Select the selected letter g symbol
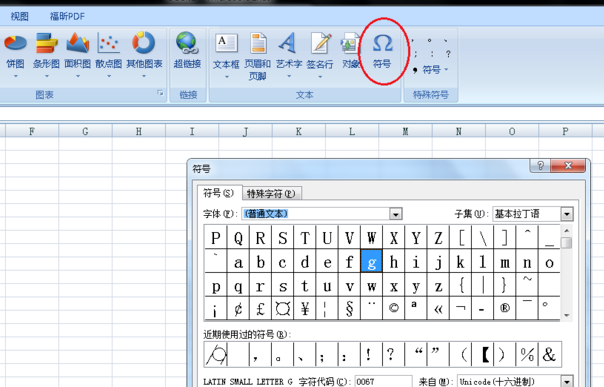604x387 pixels. coord(371,261)
